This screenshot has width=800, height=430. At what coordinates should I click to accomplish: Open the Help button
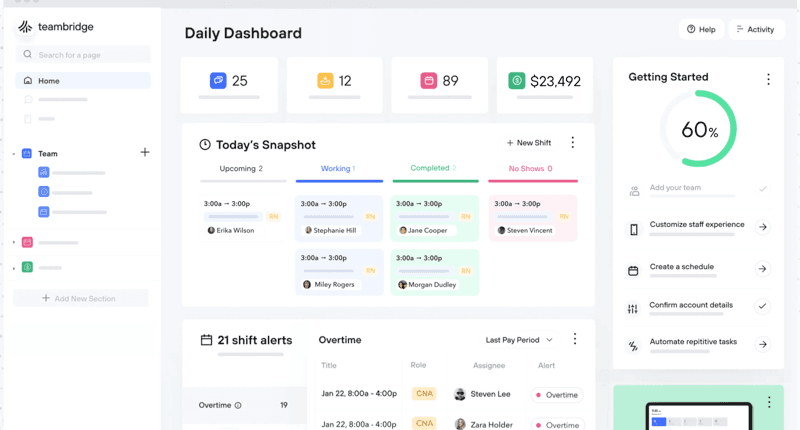701,29
